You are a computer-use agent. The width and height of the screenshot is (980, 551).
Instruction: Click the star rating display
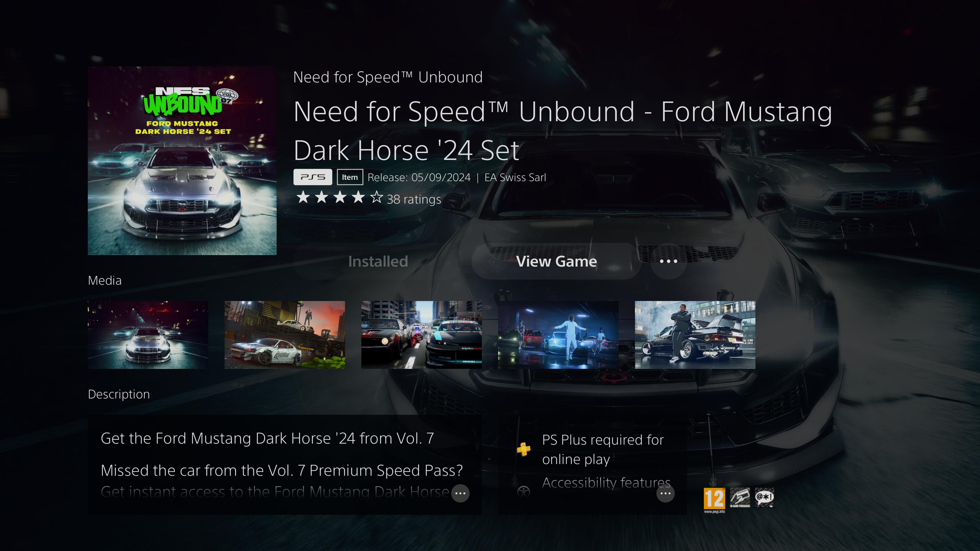[x=339, y=197]
